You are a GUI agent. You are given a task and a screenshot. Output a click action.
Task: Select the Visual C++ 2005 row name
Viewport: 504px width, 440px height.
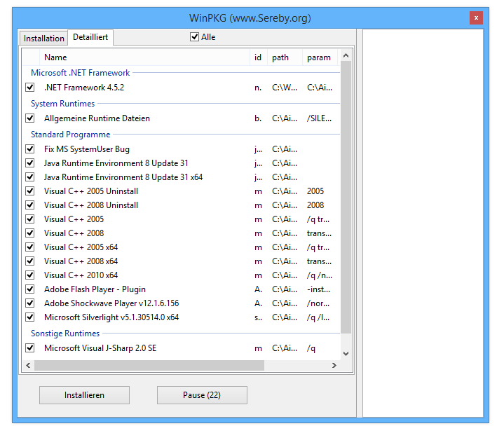click(74, 219)
